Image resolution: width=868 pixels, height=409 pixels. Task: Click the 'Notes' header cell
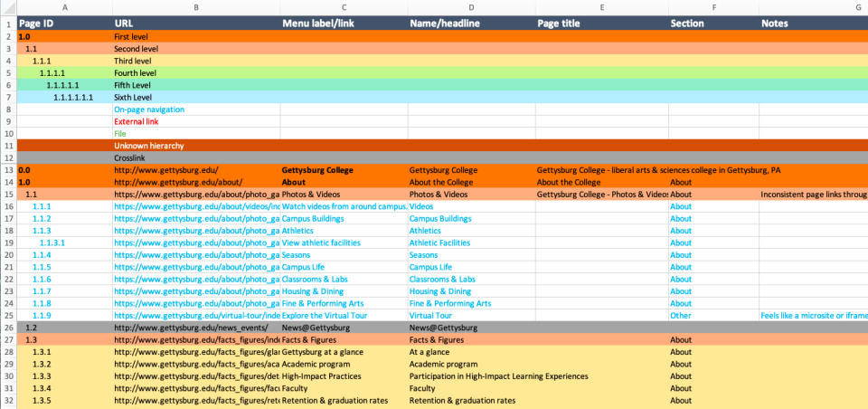(x=814, y=24)
